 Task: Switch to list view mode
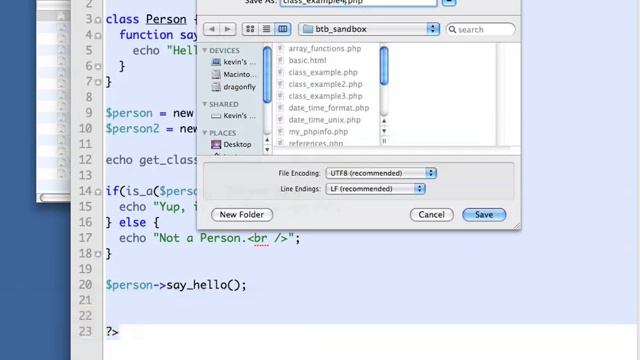[266, 29]
